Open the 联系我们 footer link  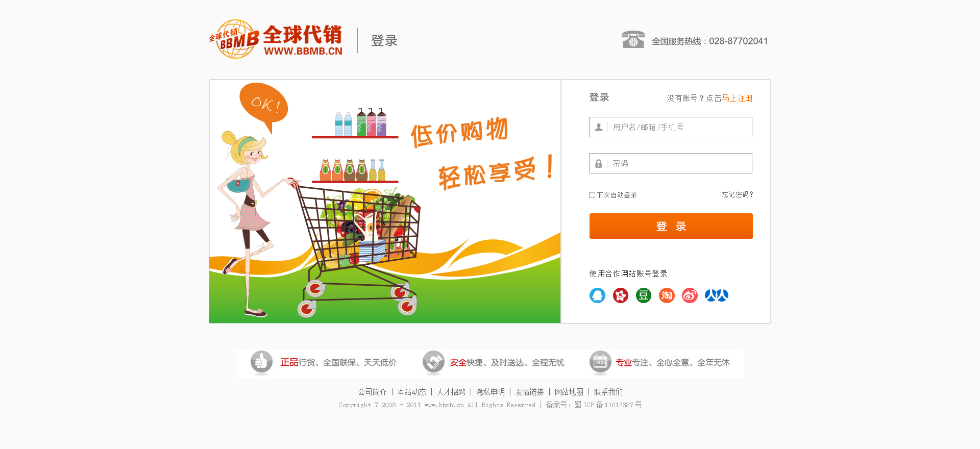pyautogui.click(x=608, y=392)
